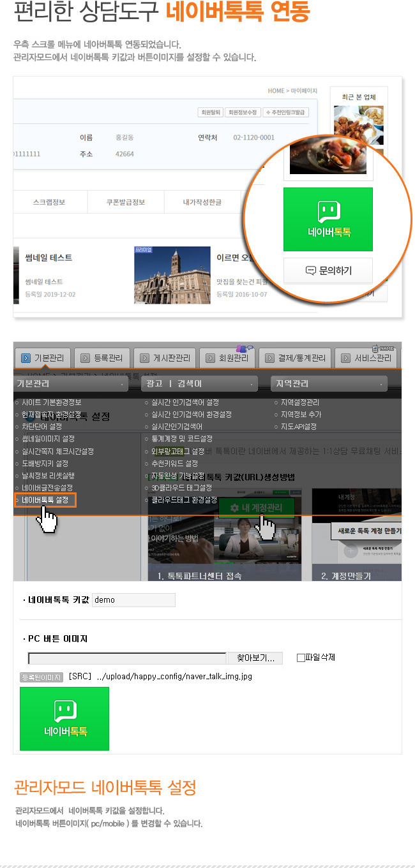Expand the 기본관리 submenu header

pyautogui.click(x=72, y=384)
